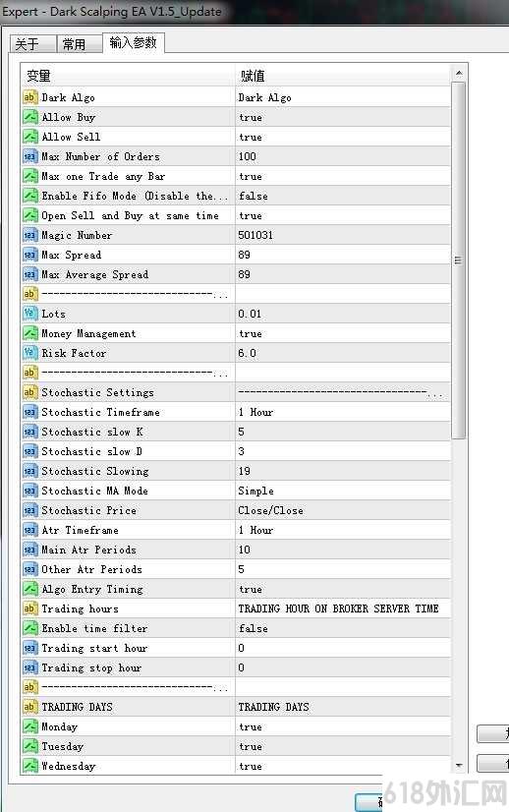
Task: Select the Max Spread value field
Action: pos(343,255)
